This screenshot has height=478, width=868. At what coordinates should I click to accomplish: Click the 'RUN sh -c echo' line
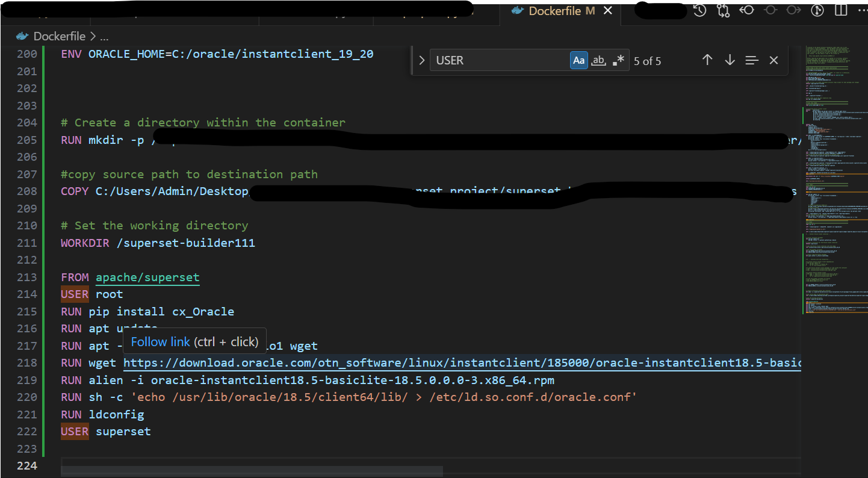pyautogui.click(x=349, y=397)
